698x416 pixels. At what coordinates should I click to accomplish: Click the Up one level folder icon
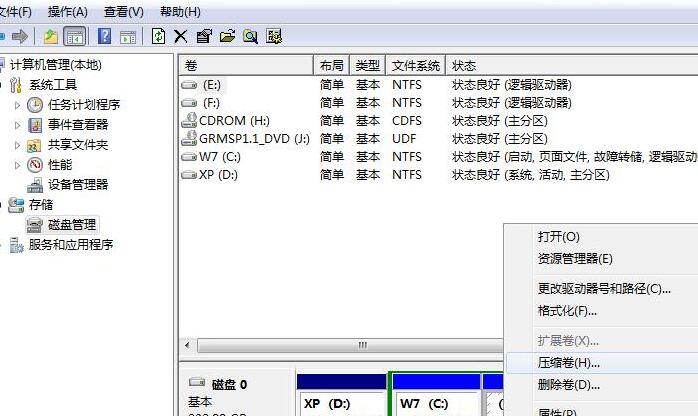(x=50, y=36)
